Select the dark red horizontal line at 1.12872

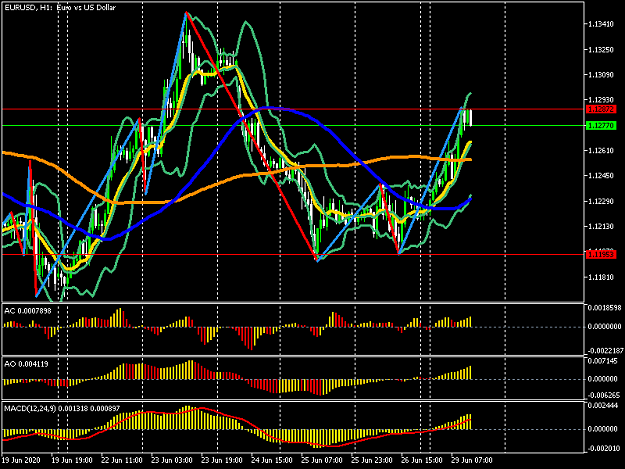pyautogui.click(x=293, y=109)
